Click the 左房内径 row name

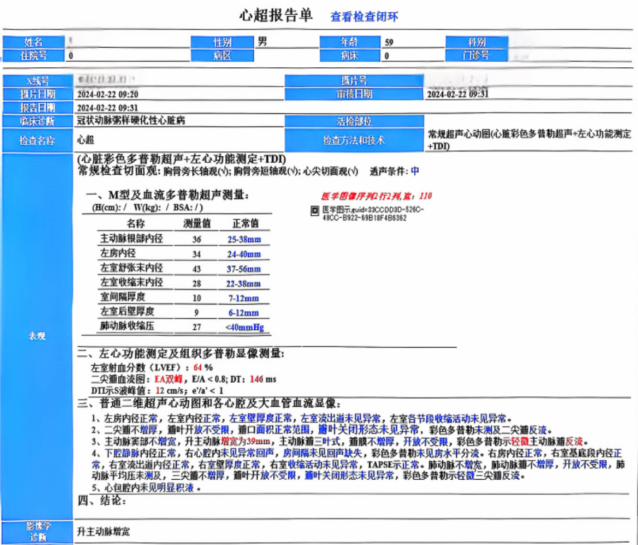tap(118, 253)
